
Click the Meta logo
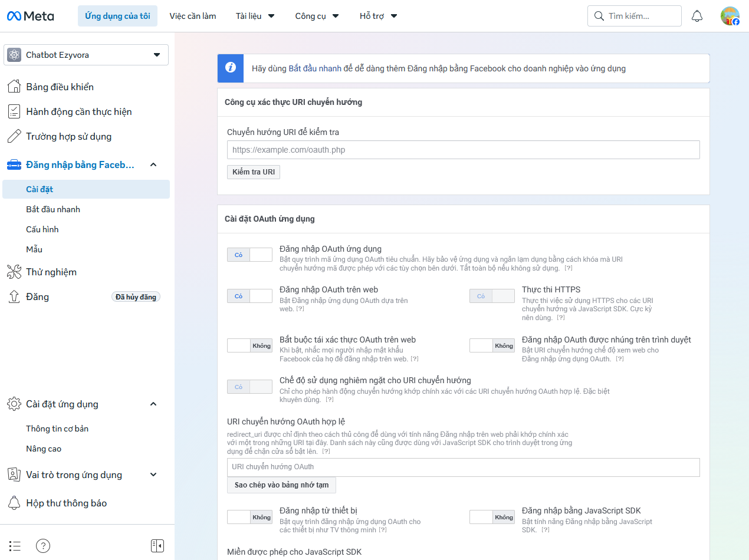(30, 16)
